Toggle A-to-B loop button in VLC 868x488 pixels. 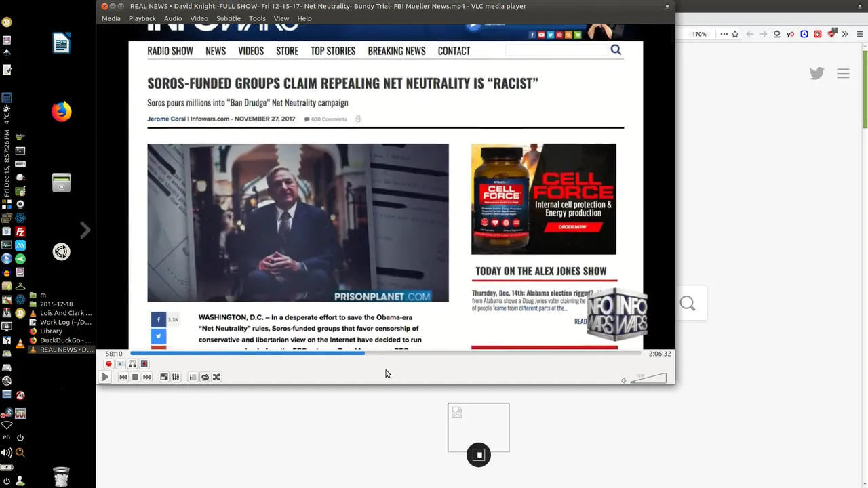[x=132, y=364]
